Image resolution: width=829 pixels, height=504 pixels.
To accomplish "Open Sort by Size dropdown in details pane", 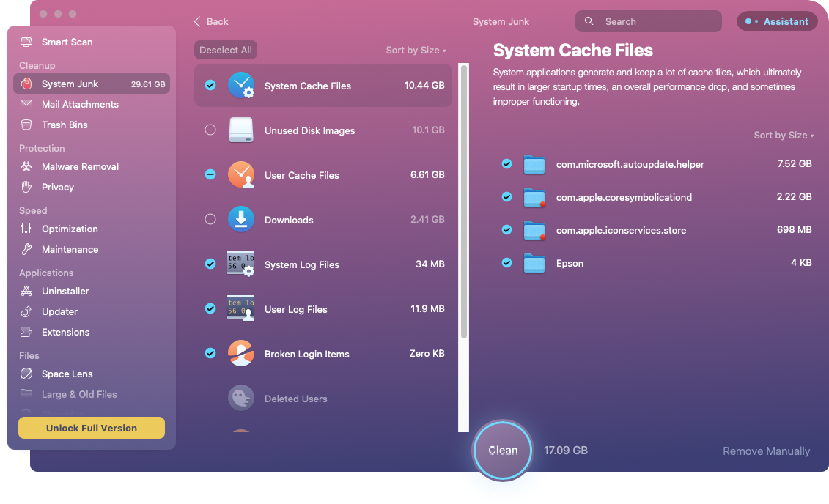I will tap(784, 136).
